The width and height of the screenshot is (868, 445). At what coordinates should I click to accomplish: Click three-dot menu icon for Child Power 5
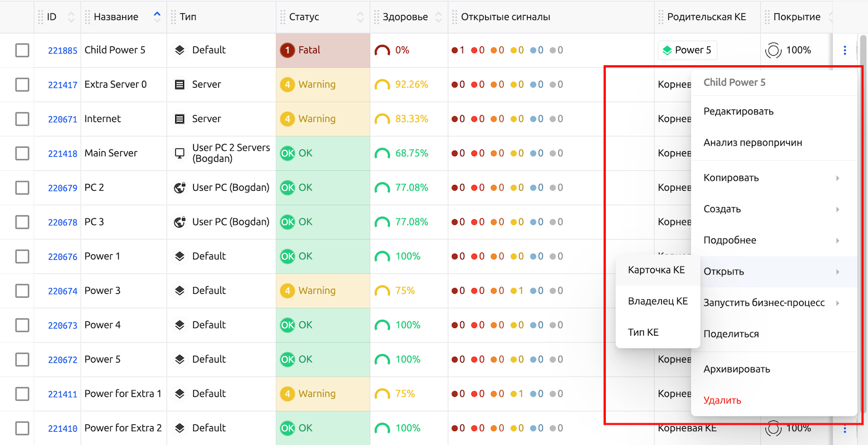tap(845, 50)
